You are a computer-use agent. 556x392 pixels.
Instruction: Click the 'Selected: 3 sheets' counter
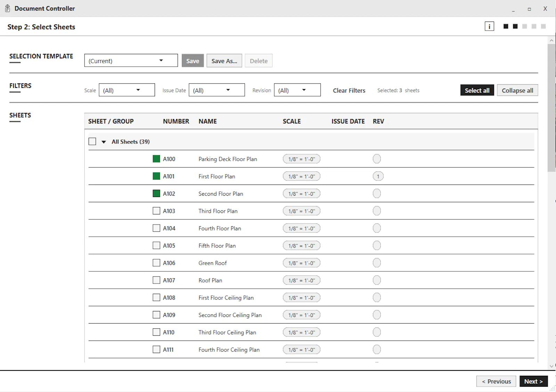(x=398, y=90)
